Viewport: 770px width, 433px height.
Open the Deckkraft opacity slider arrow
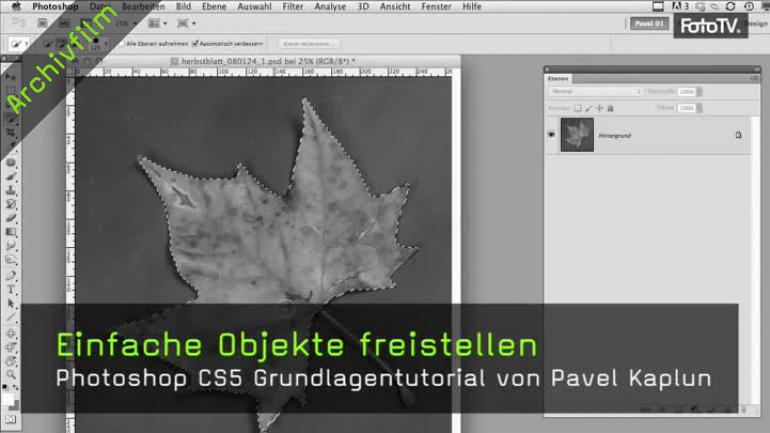click(699, 92)
